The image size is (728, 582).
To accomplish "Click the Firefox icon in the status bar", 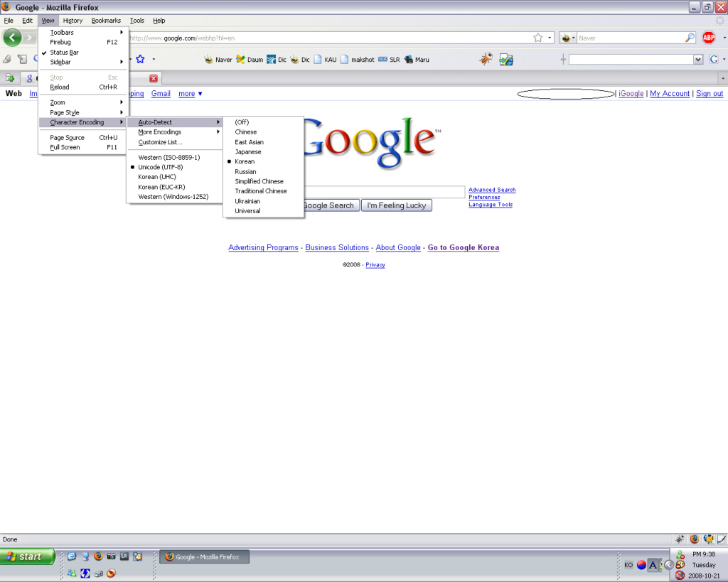I will click(x=694, y=539).
